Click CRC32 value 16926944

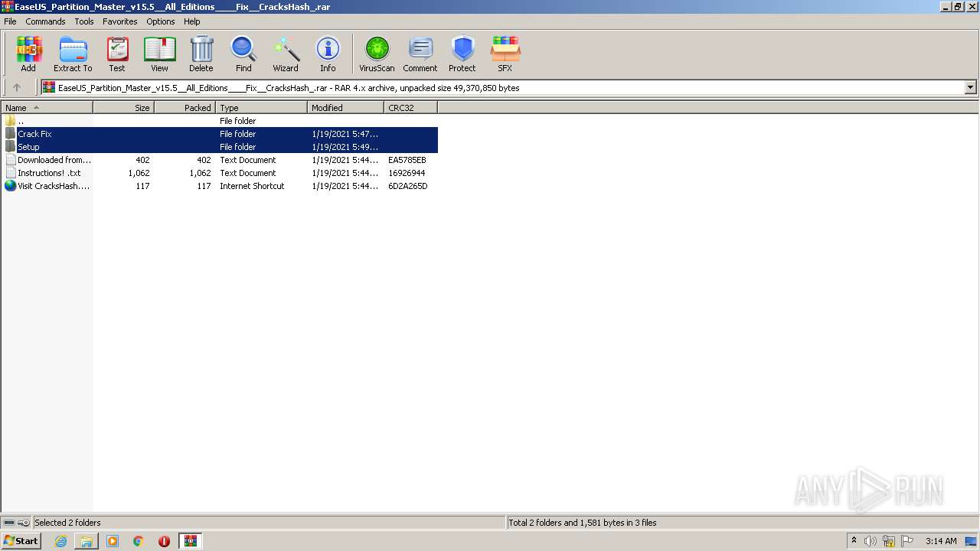pos(407,173)
